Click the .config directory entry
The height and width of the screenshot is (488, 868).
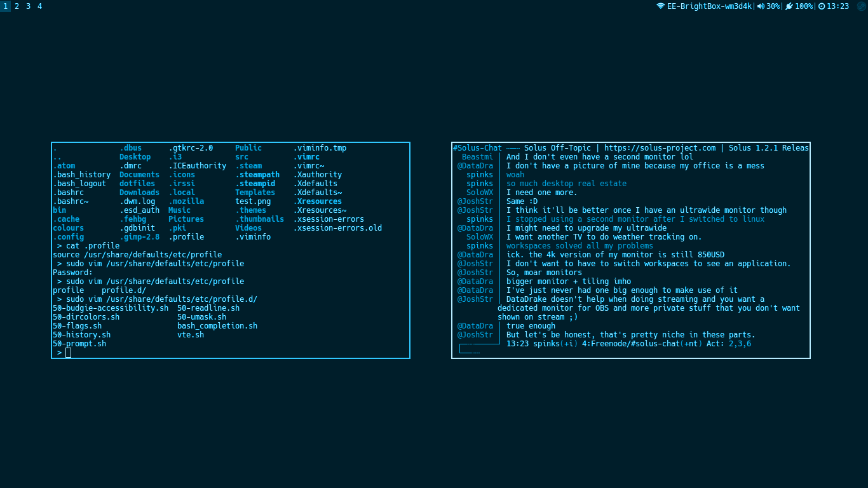[68, 237]
